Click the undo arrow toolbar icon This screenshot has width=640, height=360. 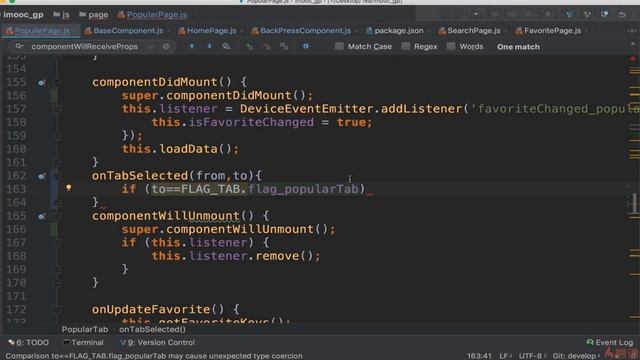pos(622,14)
